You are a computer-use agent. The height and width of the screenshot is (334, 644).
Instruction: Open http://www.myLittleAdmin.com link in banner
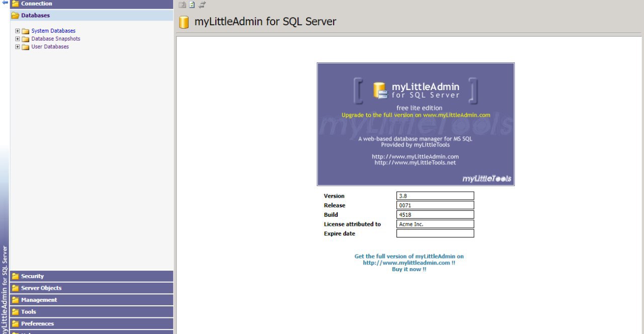click(x=415, y=156)
